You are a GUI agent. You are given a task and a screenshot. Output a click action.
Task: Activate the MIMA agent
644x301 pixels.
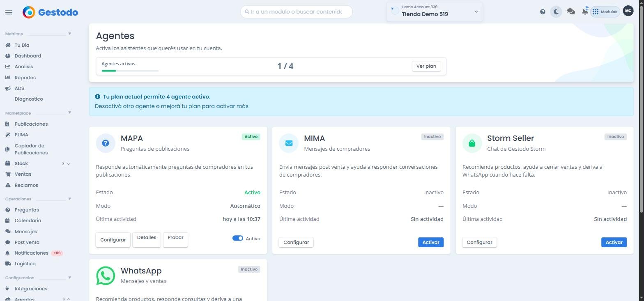click(x=431, y=242)
